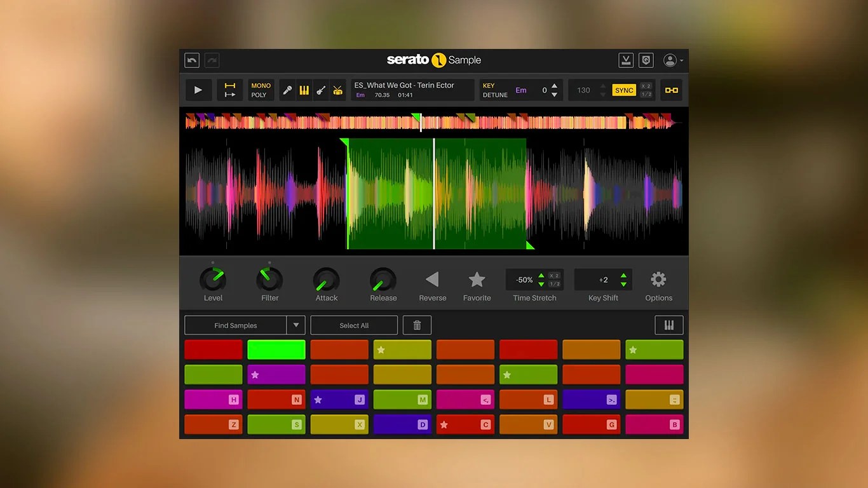Image resolution: width=868 pixels, height=488 pixels.
Task: Toggle Reverse playback
Action: tap(432, 280)
